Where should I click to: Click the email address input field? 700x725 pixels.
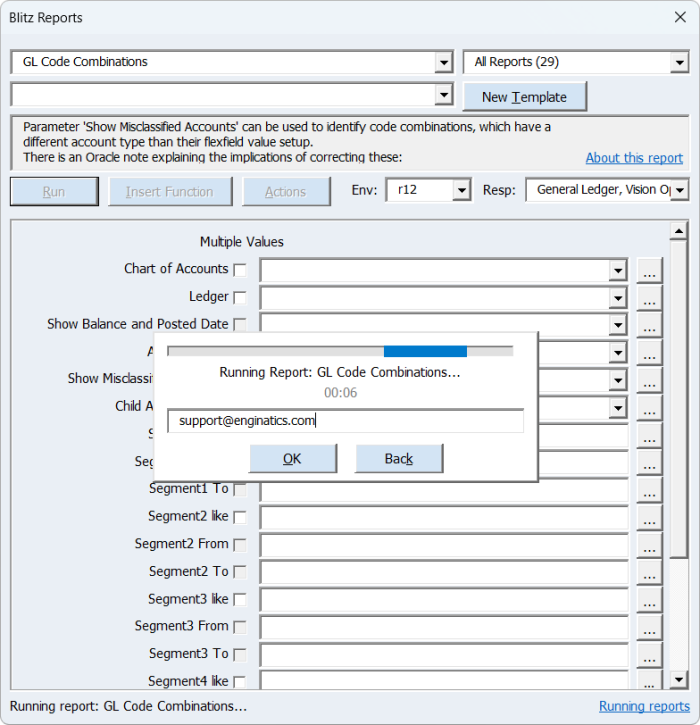(x=345, y=421)
